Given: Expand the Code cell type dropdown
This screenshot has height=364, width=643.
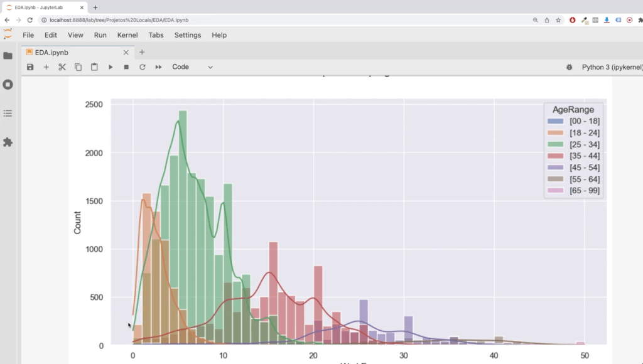Looking at the screenshot, I should click(x=193, y=67).
